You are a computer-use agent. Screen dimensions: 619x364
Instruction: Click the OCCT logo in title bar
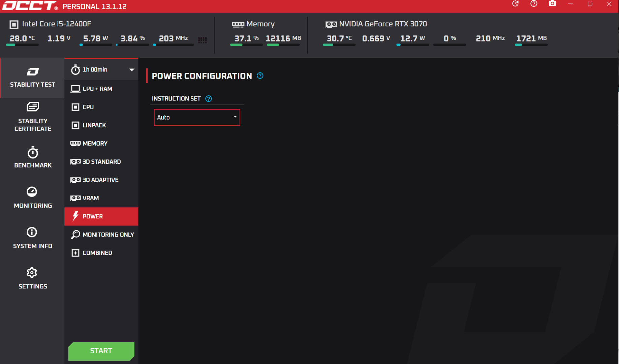coord(30,6)
